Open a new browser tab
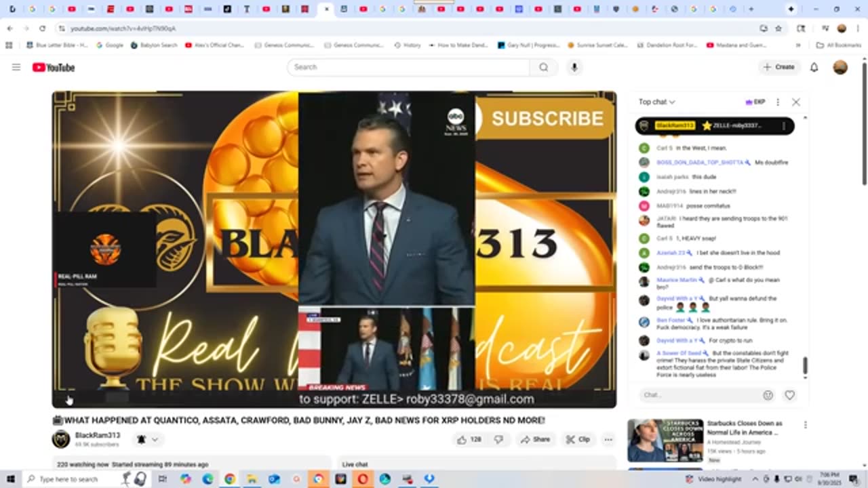Image resolution: width=868 pixels, height=488 pixels. [751, 9]
